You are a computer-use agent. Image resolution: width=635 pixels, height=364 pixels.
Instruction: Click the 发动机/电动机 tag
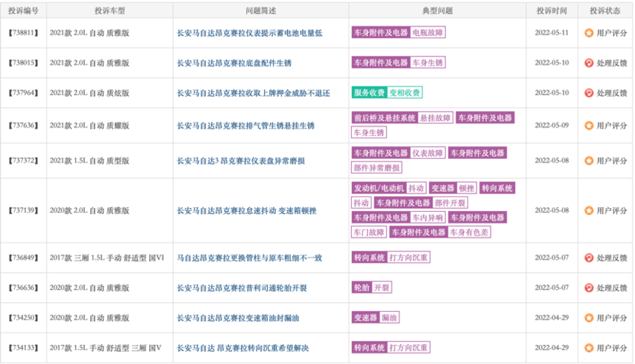(379, 188)
